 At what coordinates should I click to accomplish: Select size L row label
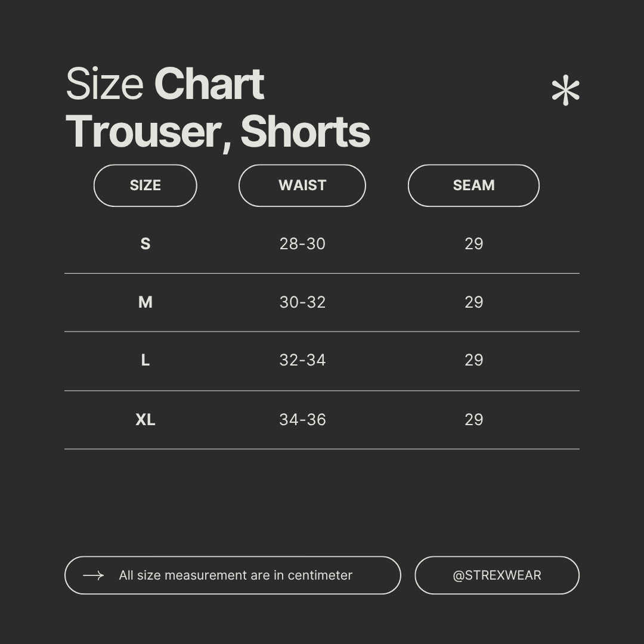click(145, 360)
